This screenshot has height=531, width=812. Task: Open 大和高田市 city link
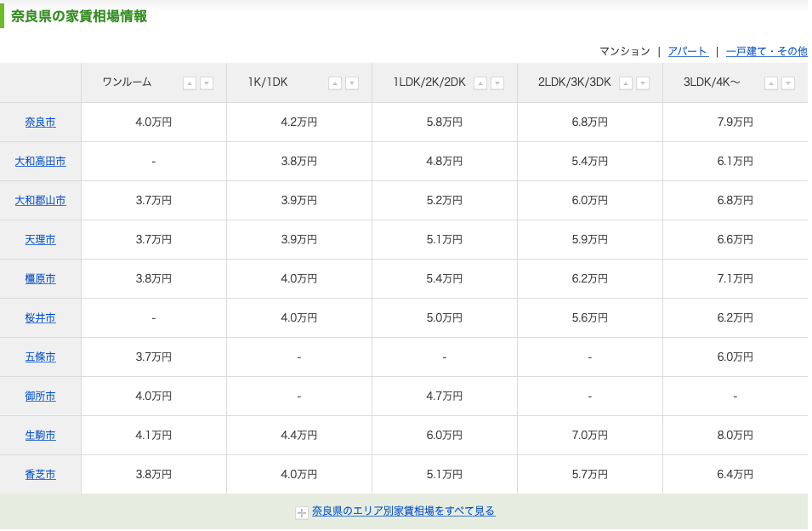[x=41, y=162]
